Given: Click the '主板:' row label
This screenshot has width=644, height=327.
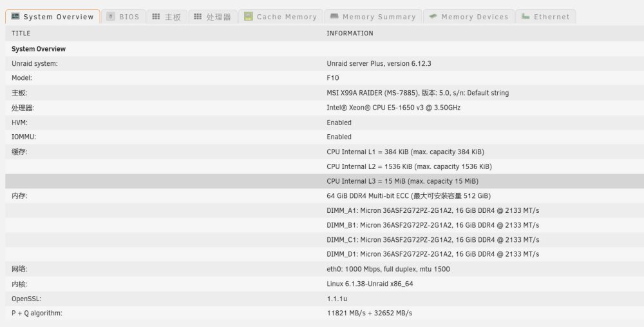Looking at the screenshot, I should (19, 93).
